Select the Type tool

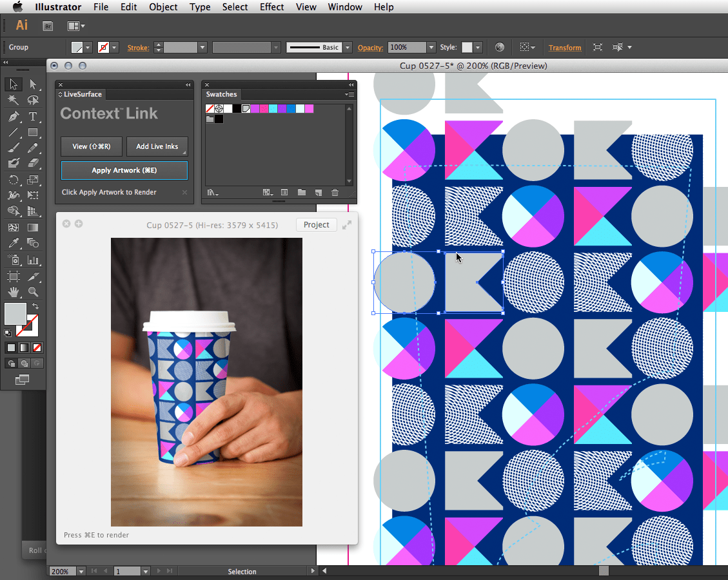[34, 117]
